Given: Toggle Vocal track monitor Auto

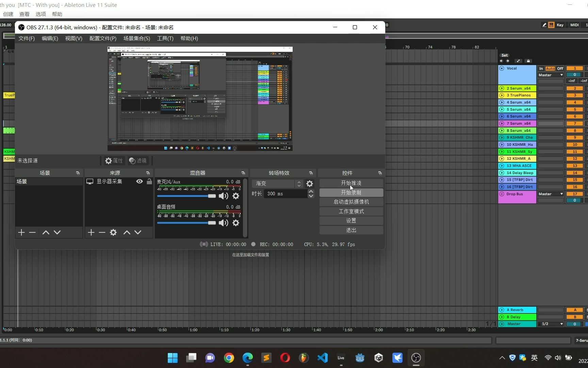Looking at the screenshot, I should click(550, 68).
